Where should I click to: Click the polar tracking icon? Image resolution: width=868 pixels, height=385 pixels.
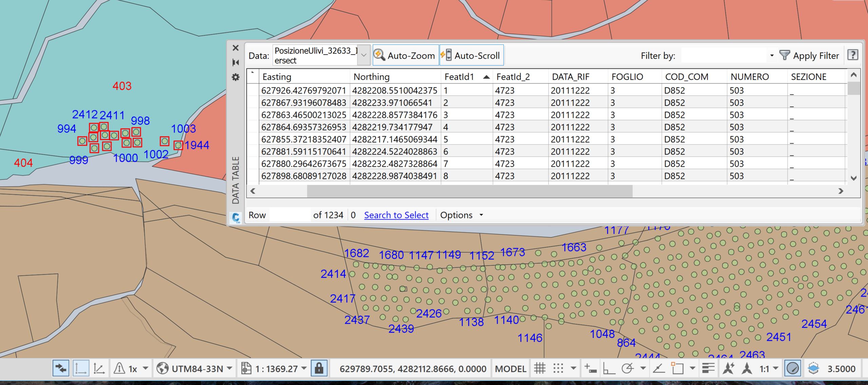[628, 368]
